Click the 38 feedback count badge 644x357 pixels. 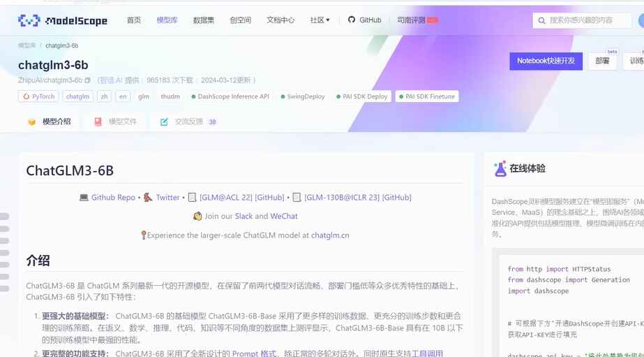pyautogui.click(x=212, y=122)
